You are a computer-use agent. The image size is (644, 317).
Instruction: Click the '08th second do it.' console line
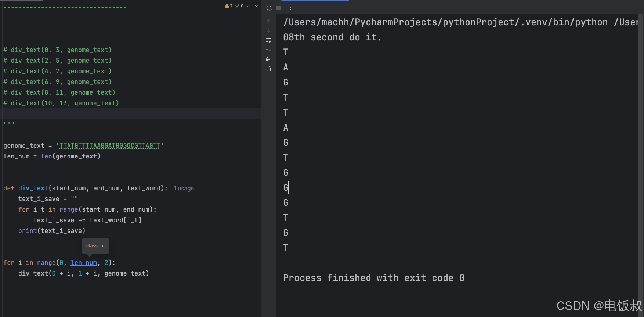[332, 37]
